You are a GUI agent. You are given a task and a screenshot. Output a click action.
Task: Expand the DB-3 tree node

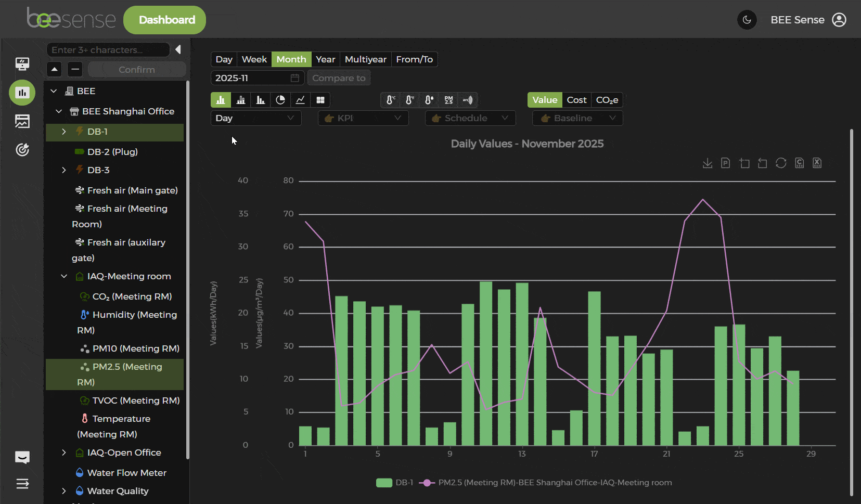(x=64, y=170)
